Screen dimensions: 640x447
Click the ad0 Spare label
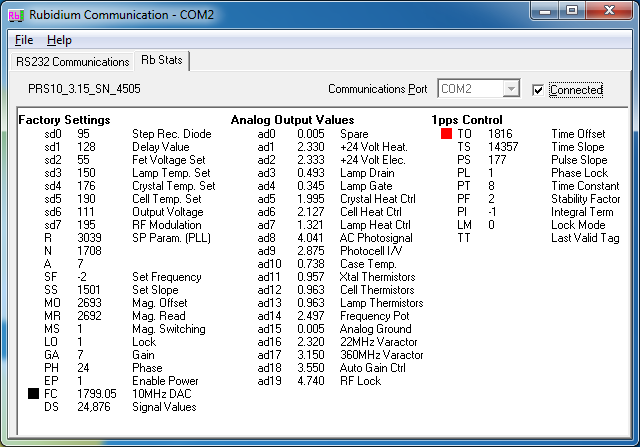click(354, 134)
